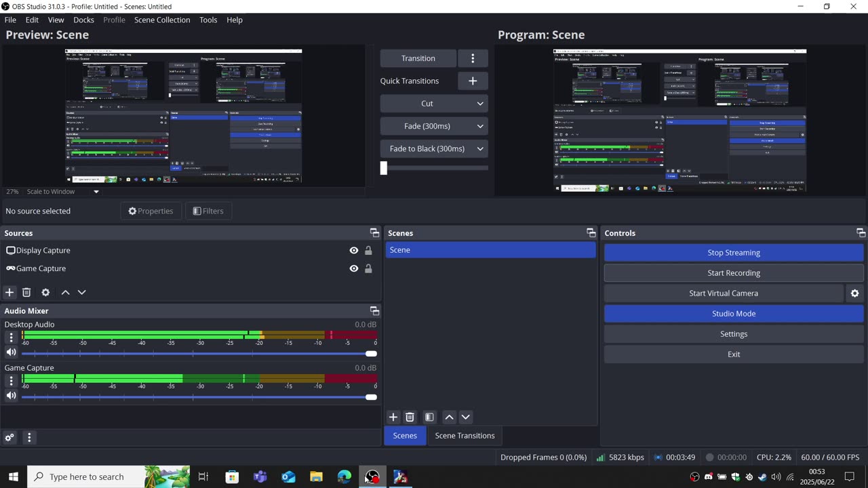Move scene down arrow in Scenes
868x488 pixels.
point(466,417)
